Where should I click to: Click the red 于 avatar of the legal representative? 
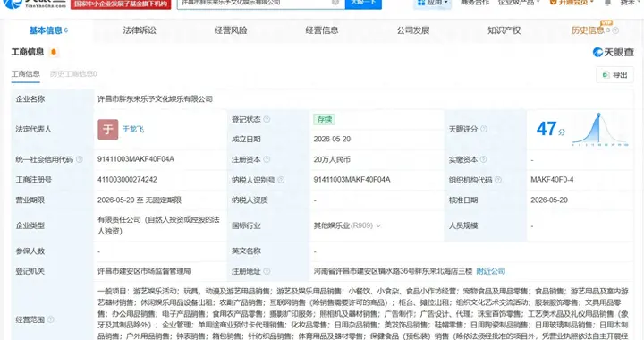(108, 130)
